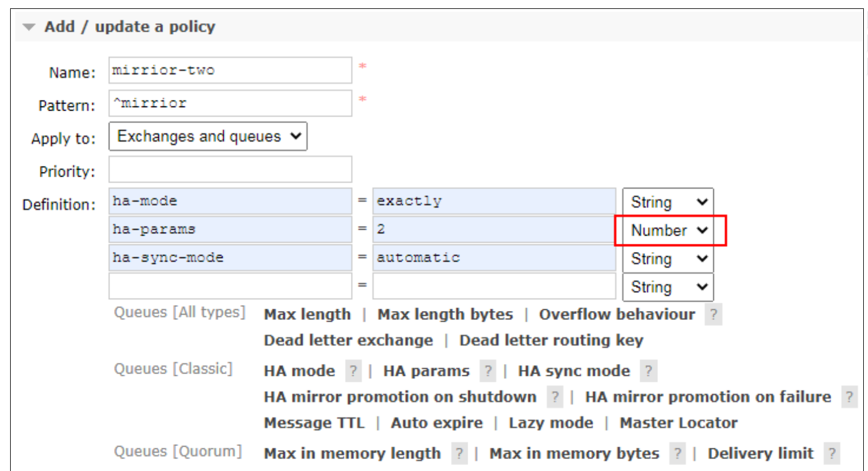Click the Max in memory bytes link
This screenshot has width=868, height=471.
pos(575,454)
